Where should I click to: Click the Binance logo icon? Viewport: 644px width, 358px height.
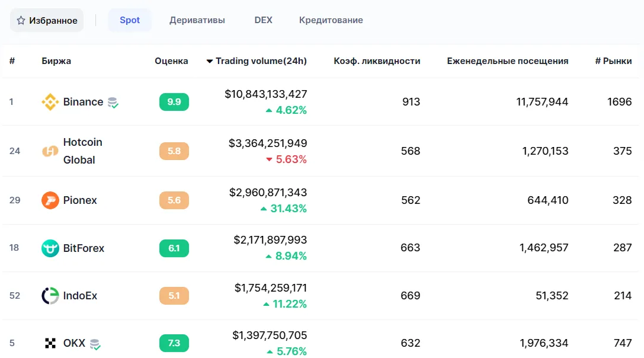click(50, 102)
